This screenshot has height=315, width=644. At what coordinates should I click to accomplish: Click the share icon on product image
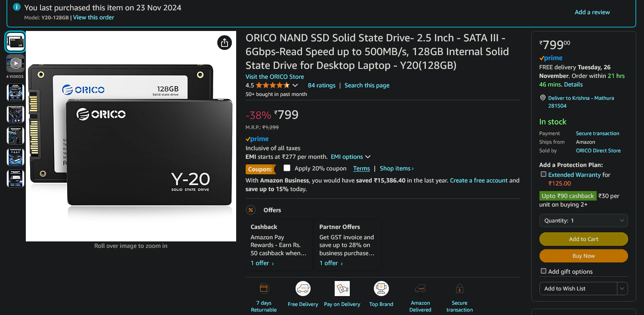pyautogui.click(x=224, y=43)
